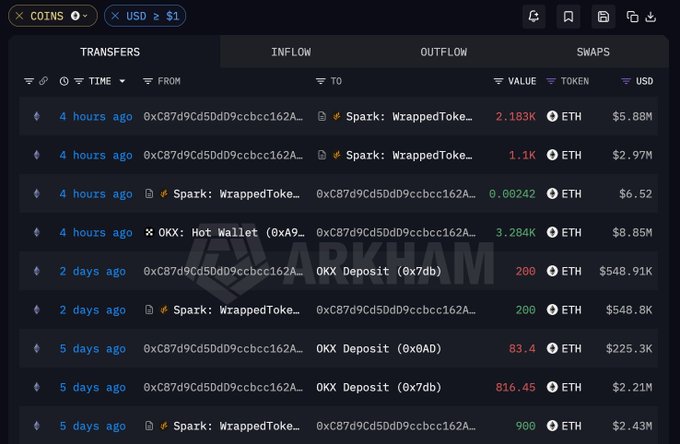The image size is (680, 444).
Task: Click ETH token icon in $225.3K row
Action: [552, 348]
